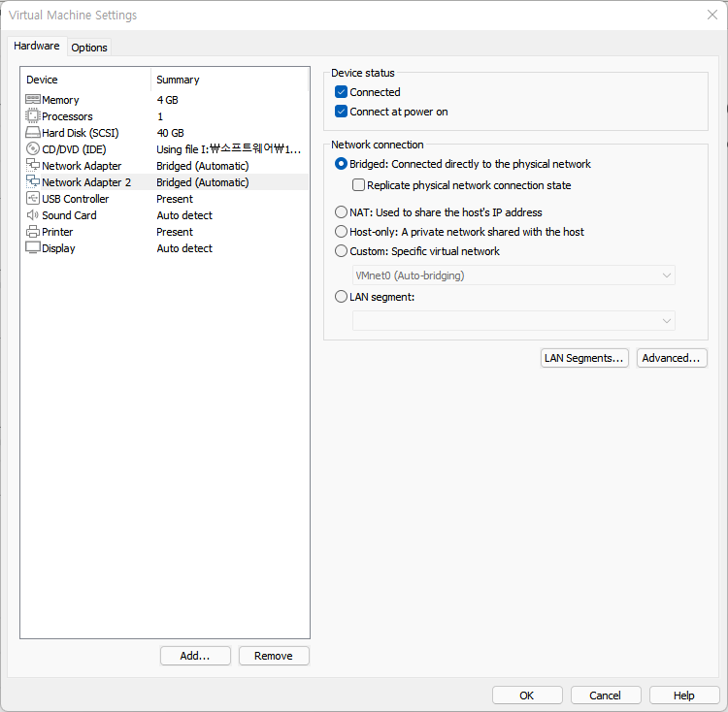728x712 pixels.
Task: Switch to the Options tab
Action: 89,48
